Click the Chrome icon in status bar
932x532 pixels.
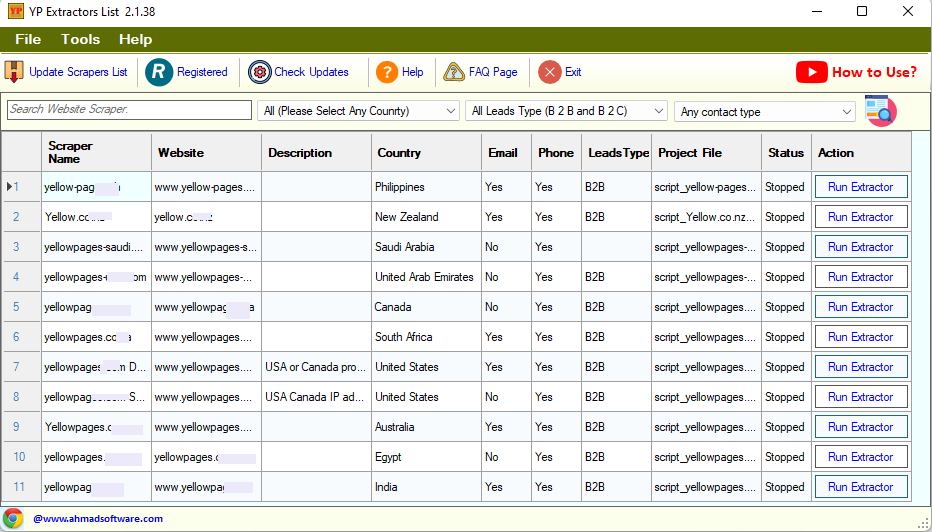(14, 518)
